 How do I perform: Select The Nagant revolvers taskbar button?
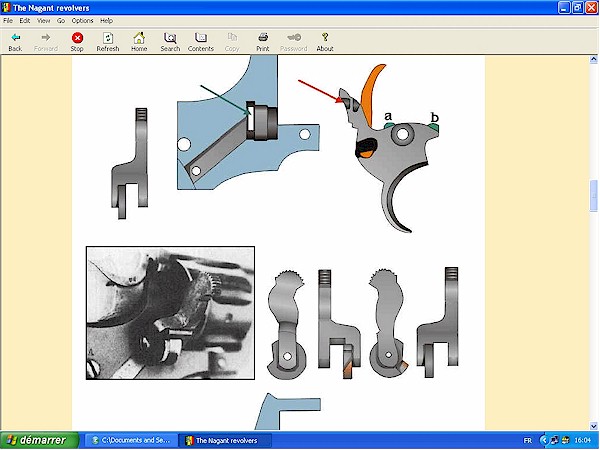click(x=226, y=440)
